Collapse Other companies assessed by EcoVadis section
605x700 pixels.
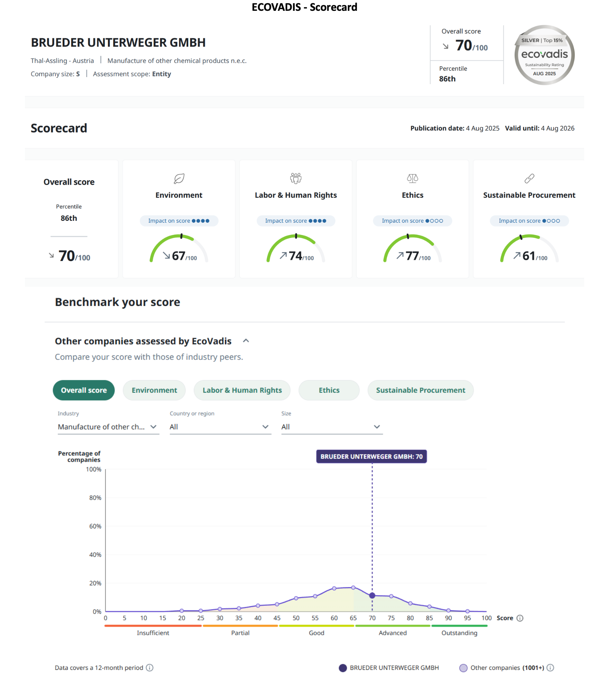pos(246,341)
